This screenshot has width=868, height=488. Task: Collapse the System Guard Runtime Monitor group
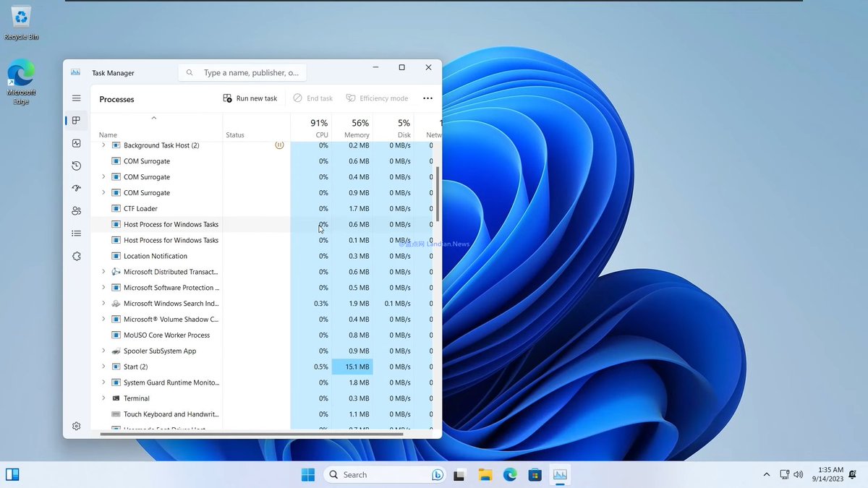tap(103, 382)
